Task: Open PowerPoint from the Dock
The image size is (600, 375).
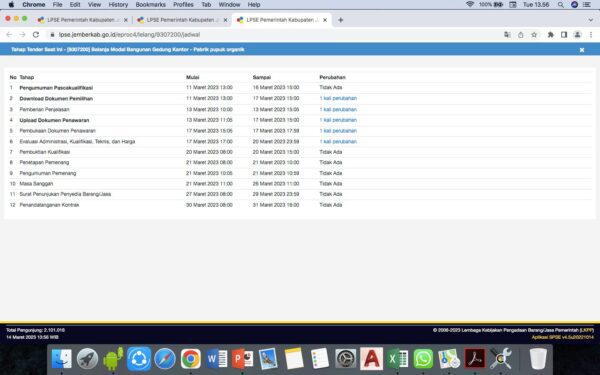Action: click(242, 359)
